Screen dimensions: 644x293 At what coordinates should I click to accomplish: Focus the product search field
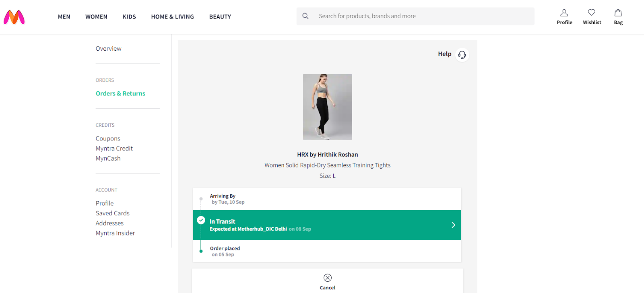coord(415,16)
